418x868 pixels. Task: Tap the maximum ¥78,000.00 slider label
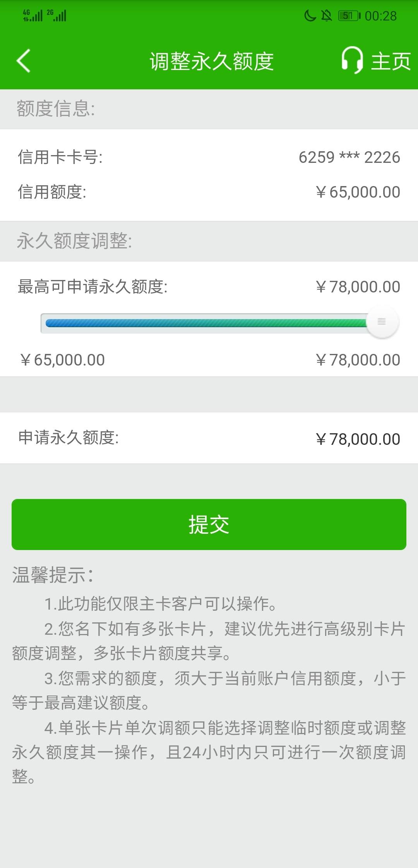[x=358, y=360]
